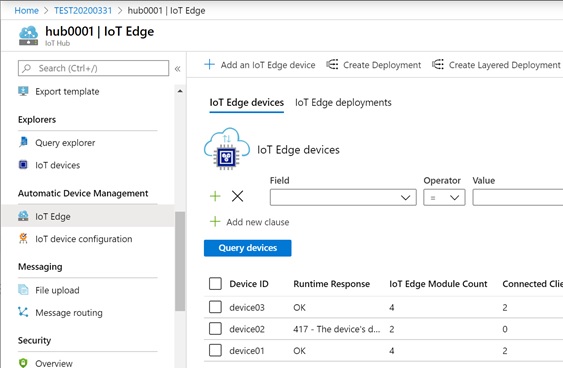
Task: Toggle the select-all Device ID checkbox
Action: pos(215,284)
